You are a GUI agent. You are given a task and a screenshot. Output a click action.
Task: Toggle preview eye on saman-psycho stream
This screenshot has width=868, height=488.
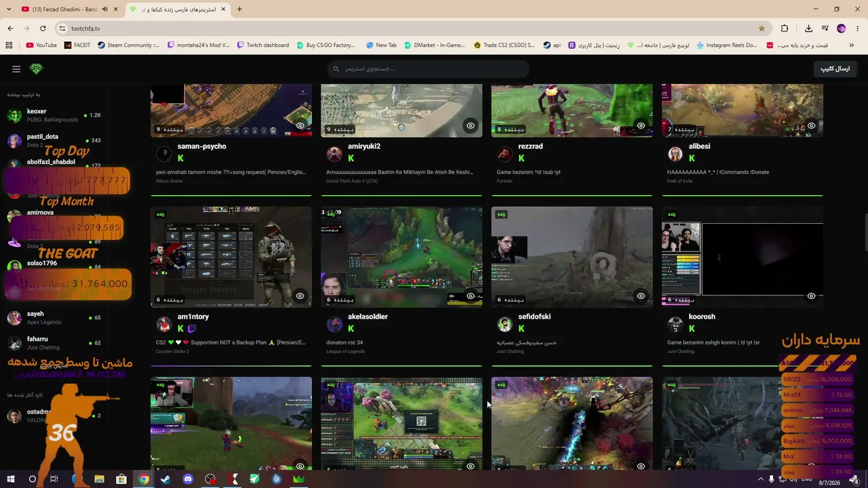click(x=300, y=125)
